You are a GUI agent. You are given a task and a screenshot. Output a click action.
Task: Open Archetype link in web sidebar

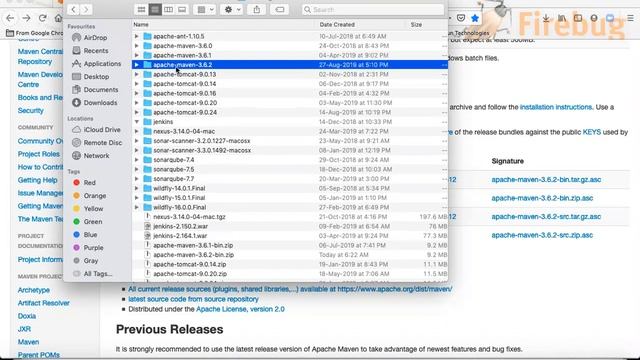click(x=33, y=290)
